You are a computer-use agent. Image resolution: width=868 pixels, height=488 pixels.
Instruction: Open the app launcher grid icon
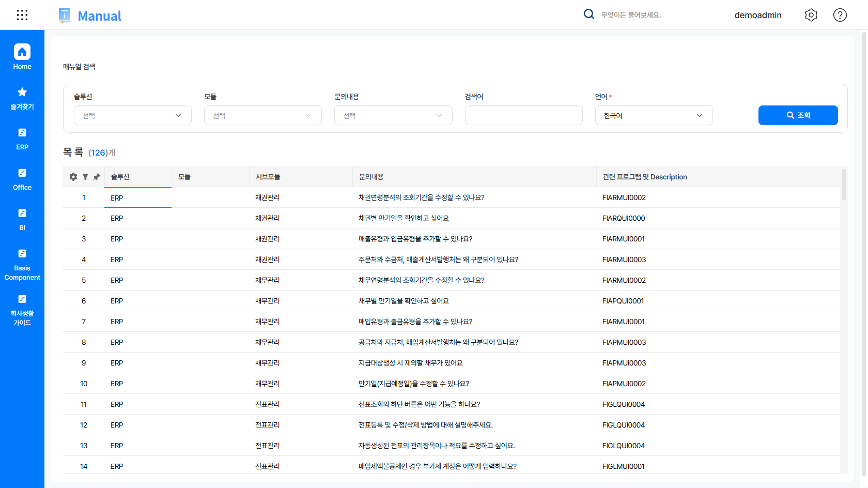pos(22,15)
